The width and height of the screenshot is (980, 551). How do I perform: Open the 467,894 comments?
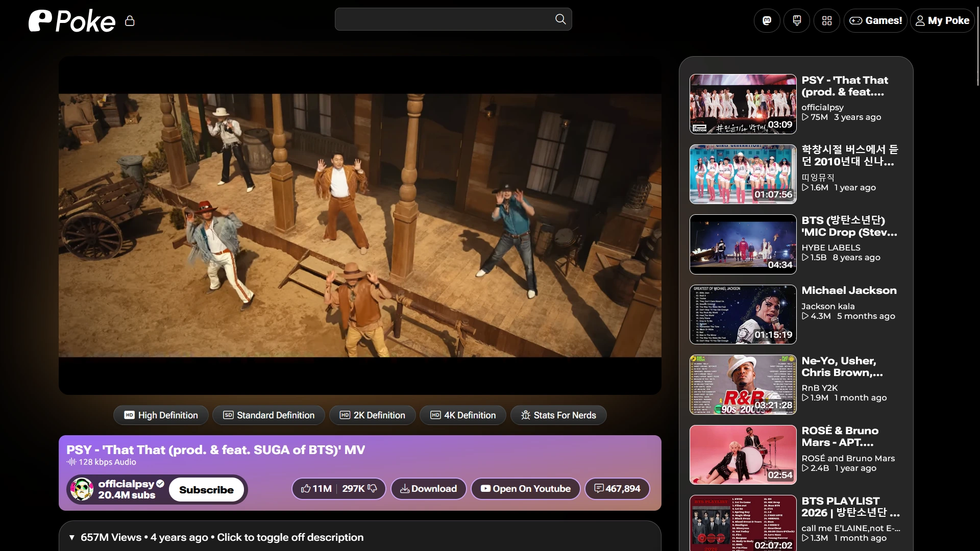[x=617, y=489]
